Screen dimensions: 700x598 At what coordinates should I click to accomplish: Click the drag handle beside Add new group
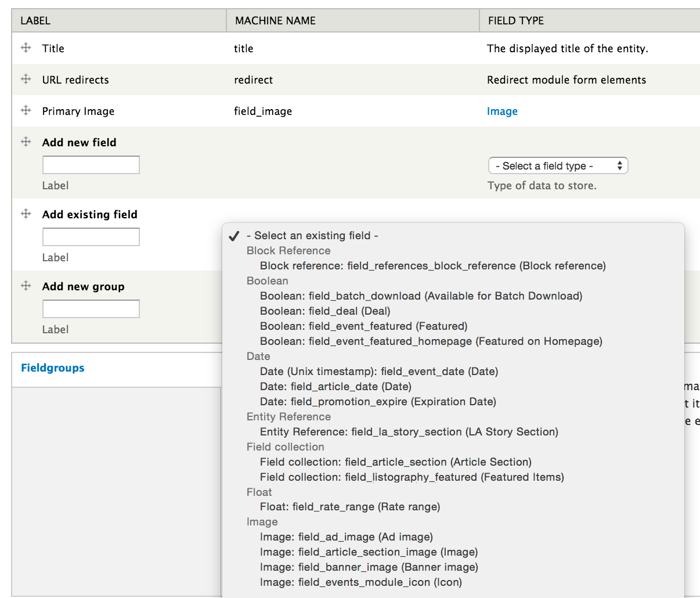click(25, 286)
